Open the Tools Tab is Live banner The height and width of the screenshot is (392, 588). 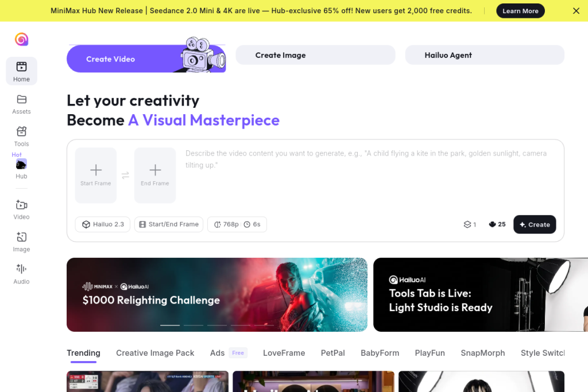(x=481, y=294)
